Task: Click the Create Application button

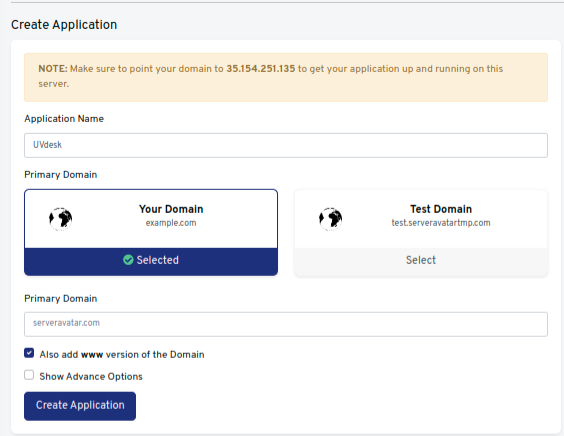Action: [x=80, y=406]
